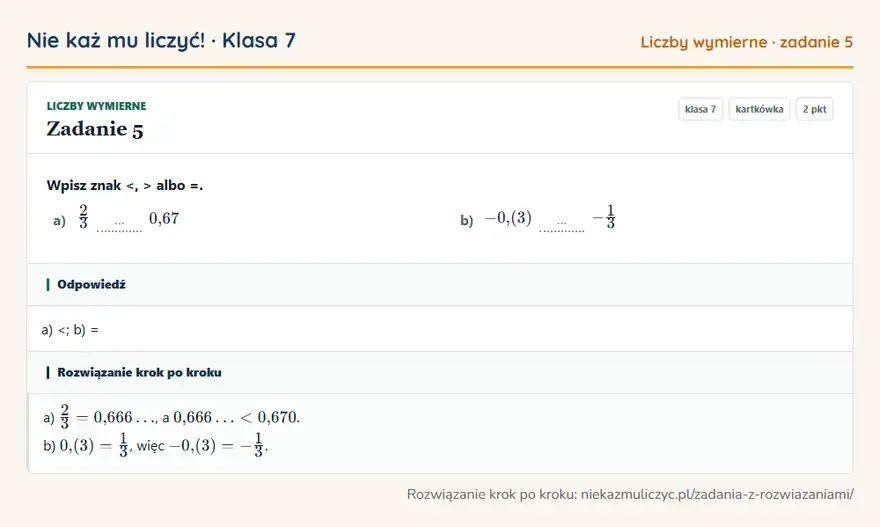Click the −0,(3) expression in part b)
The height and width of the screenshot is (527, 880).
click(508, 218)
